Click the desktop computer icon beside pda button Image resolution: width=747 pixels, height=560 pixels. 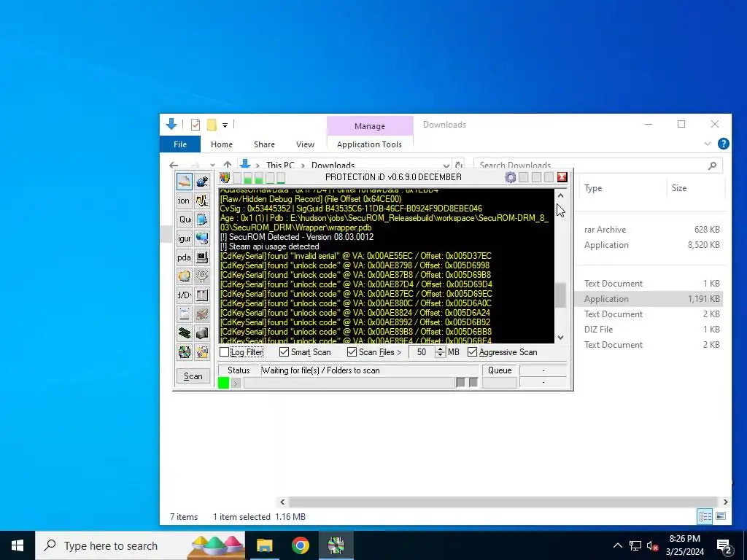click(x=202, y=257)
